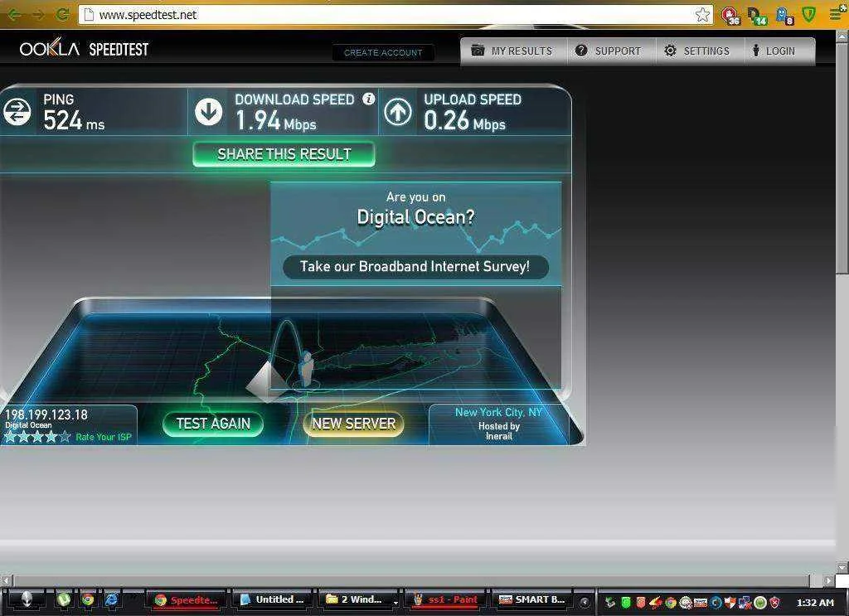Click Test Again
Screen dimensions: 849x616
click(x=213, y=424)
